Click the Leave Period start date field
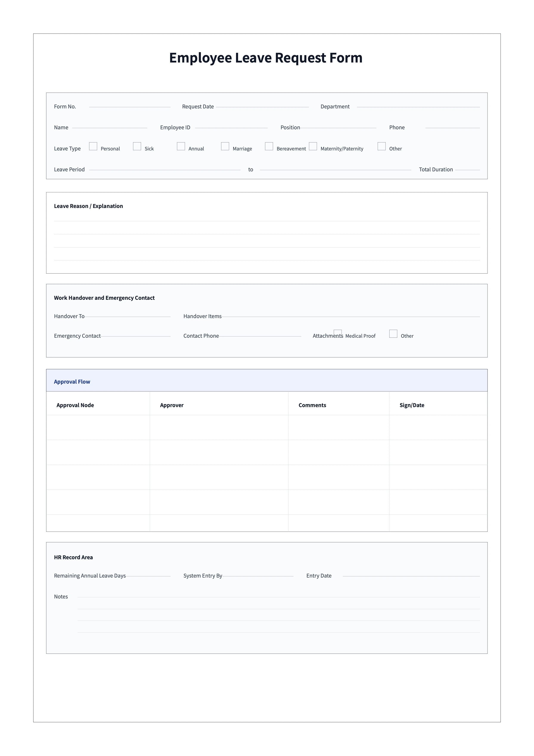The image size is (534, 756). pos(165,170)
